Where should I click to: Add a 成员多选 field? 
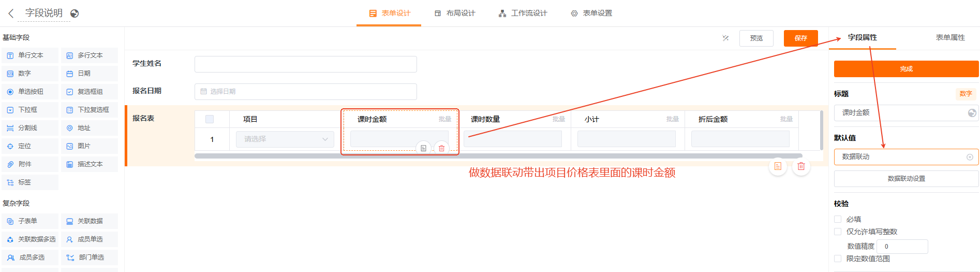[30, 257]
